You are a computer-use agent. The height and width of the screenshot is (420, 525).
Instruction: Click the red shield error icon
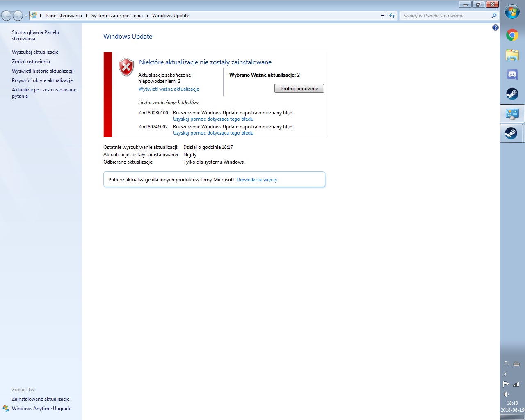pyautogui.click(x=126, y=67)
